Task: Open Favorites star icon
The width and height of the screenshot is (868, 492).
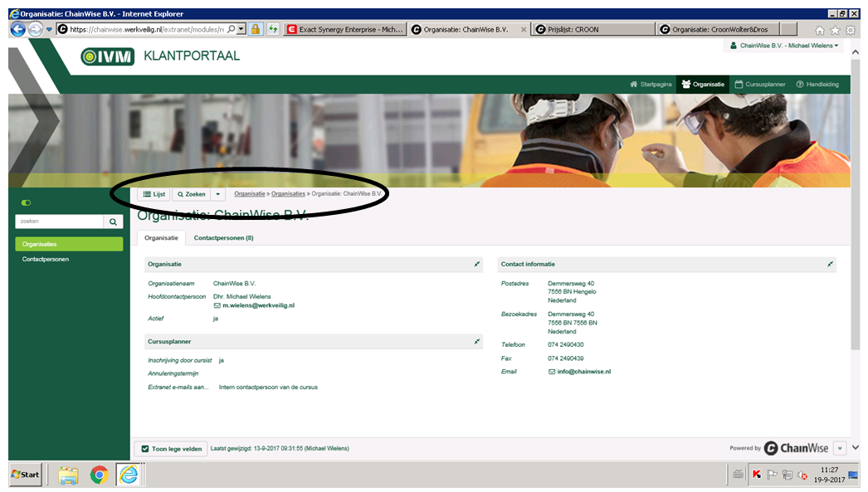Action: point(836,30)
